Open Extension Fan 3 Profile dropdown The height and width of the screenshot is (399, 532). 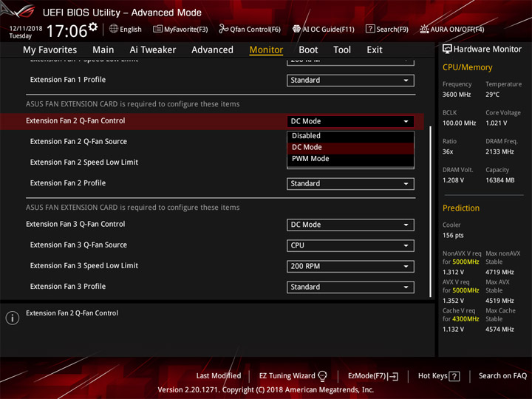coord(350,287)
